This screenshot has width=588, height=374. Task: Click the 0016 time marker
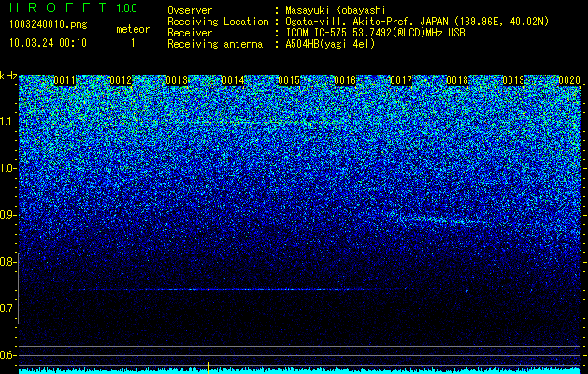(345, 80)
